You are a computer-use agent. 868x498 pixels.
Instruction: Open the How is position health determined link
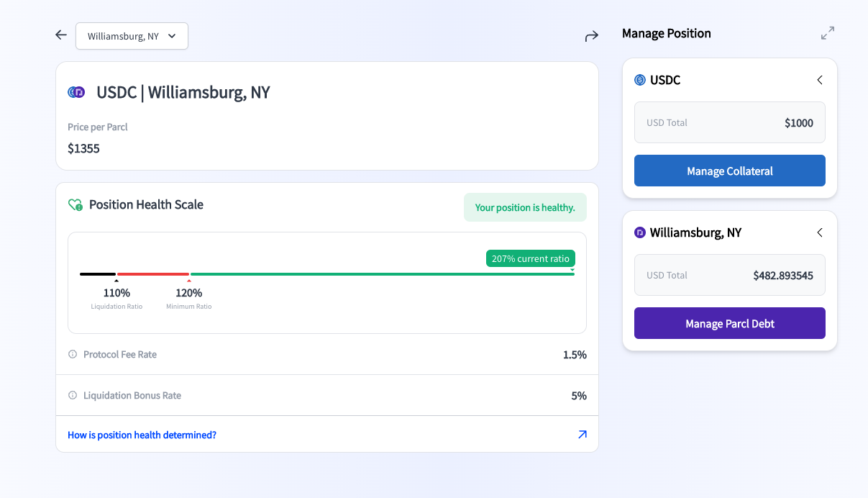pyautogui.click(x=142, y=435)
